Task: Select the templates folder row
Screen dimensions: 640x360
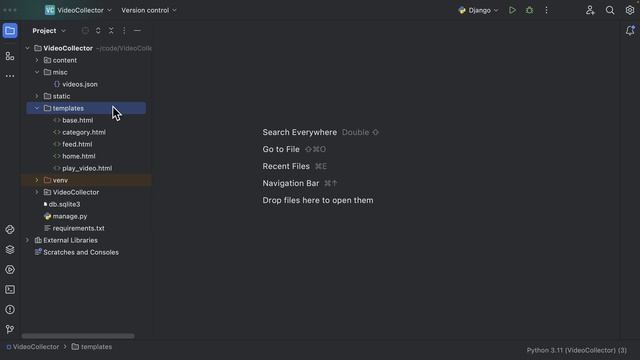Action: pyautogui.click(x=86, y=108)
